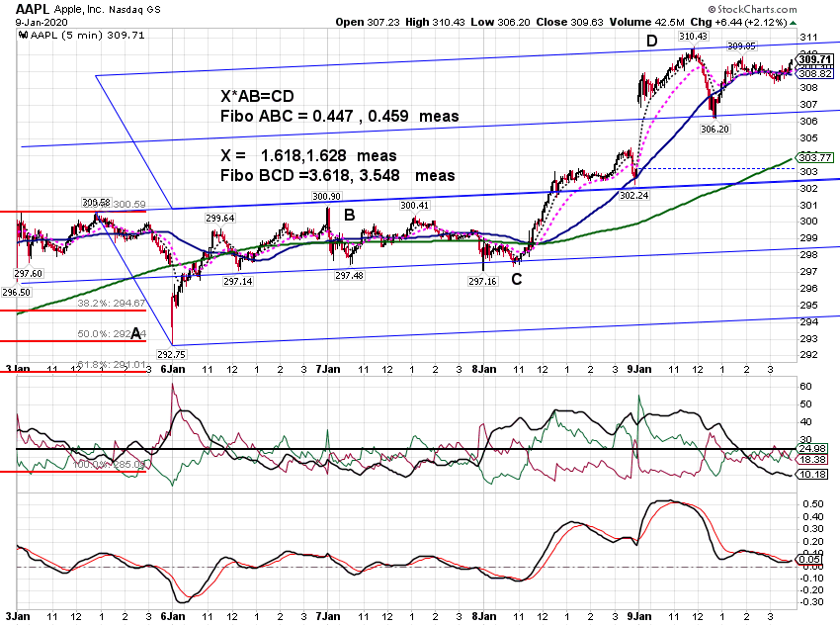Click the 10.18 indicator value tag
This screenshot has width=840, height=626.
click(x=812, y=475)
